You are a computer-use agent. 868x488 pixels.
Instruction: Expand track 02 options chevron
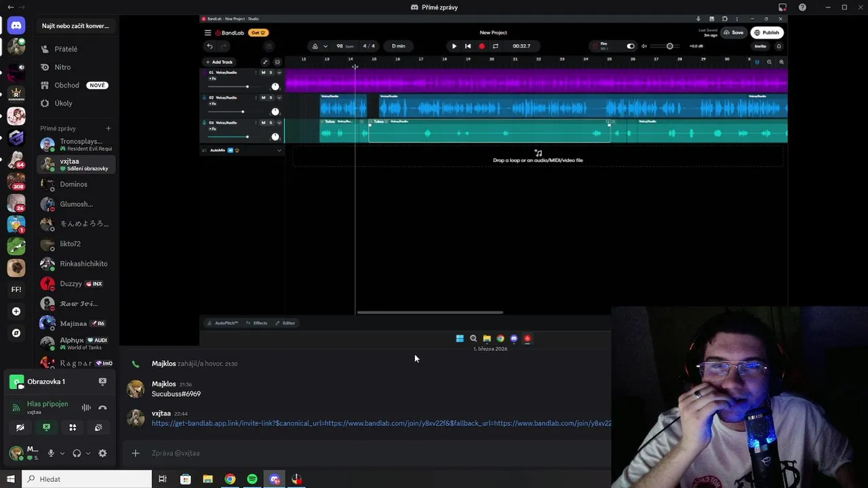pyautogui.click(x=279, y=98)
